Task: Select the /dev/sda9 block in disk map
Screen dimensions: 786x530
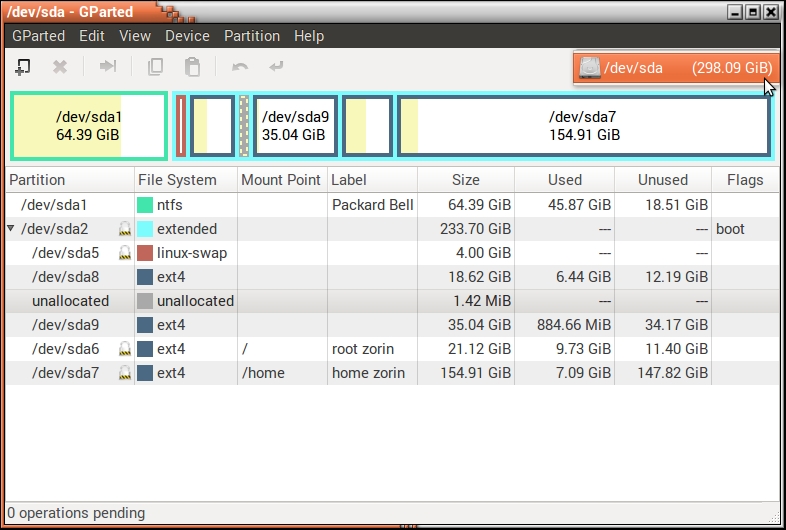Action: [x=295, y=126]
